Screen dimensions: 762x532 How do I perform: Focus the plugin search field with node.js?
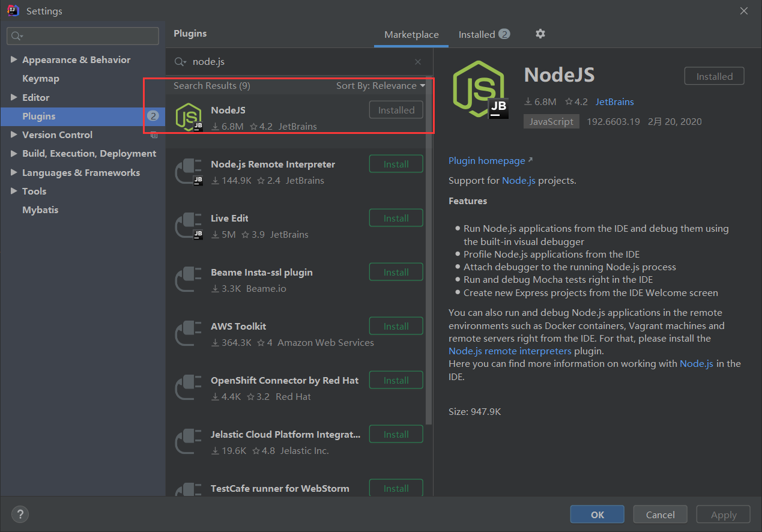[300, 62]
